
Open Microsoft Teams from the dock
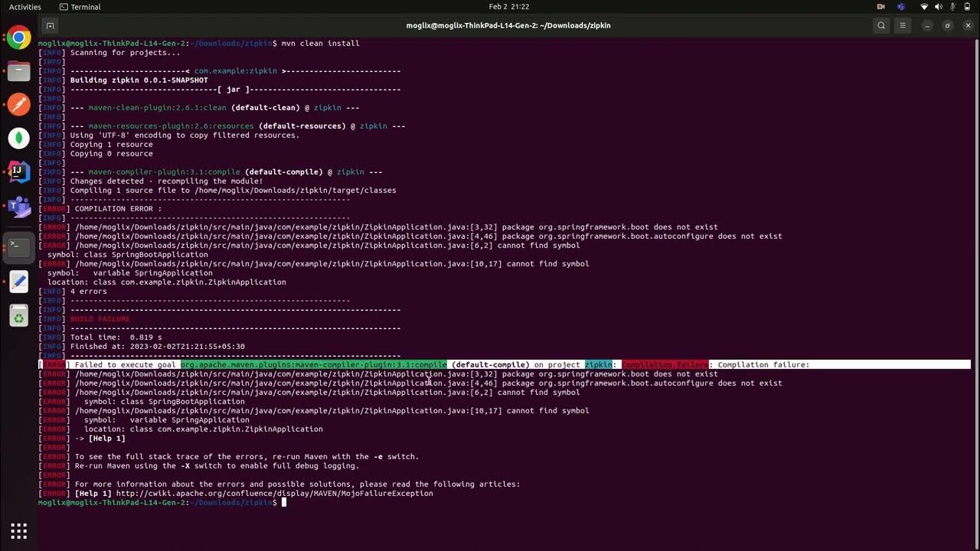[x=19, y=205]
